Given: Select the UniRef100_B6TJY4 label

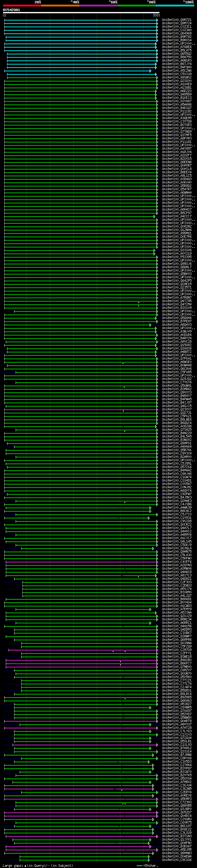Looking at the screenshot, I should click(x=177, y=64).
